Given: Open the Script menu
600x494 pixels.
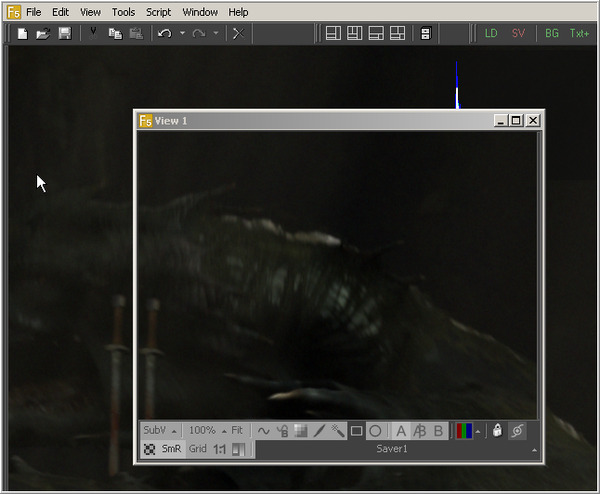Looking at the screenshot, I should pyautogui.click(x=158, y=12).
